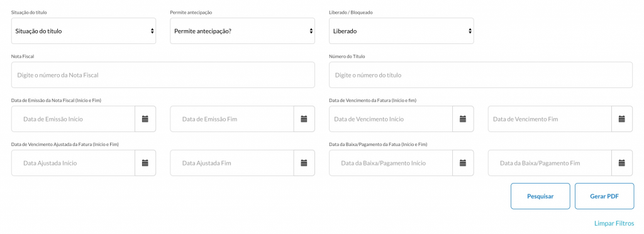Focus the Número do Título field
644x234 pixels.
pyautogui.click(x=480, y=75)
